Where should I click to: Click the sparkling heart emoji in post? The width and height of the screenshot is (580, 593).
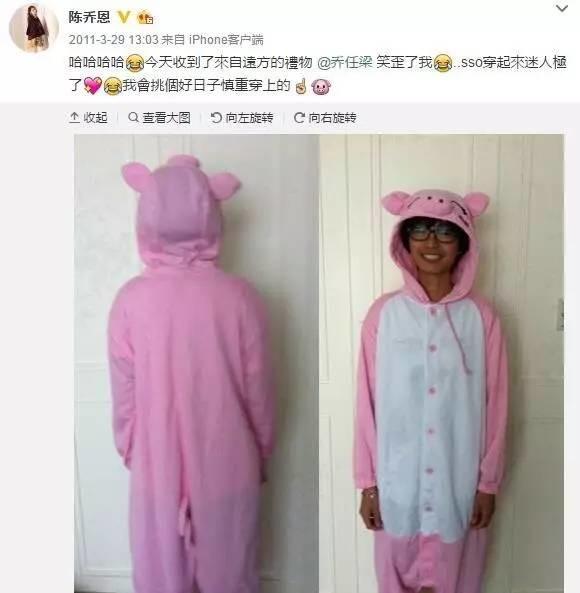point(93,86)
